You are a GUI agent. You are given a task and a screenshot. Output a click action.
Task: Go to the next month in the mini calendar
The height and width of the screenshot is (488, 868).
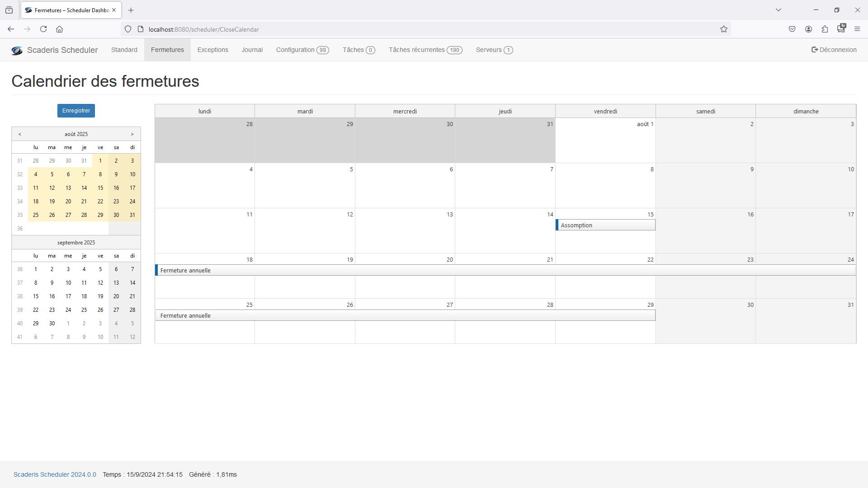132,134
